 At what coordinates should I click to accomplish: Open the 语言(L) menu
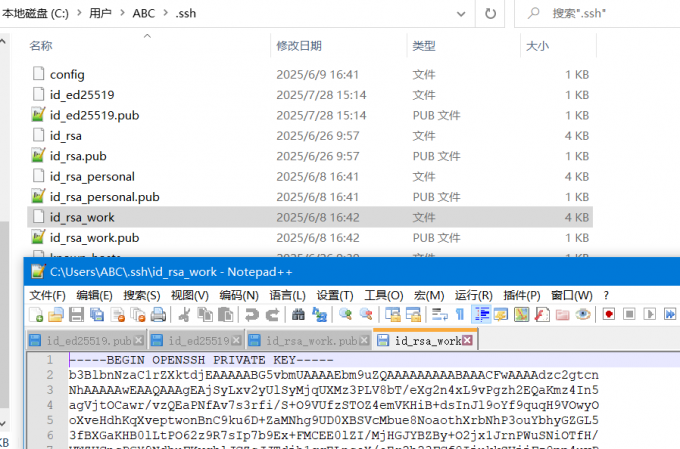(288, 295)
